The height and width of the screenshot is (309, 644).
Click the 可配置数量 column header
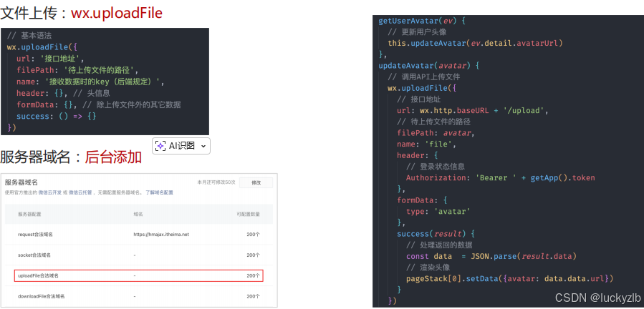click(x=248, y=214)
